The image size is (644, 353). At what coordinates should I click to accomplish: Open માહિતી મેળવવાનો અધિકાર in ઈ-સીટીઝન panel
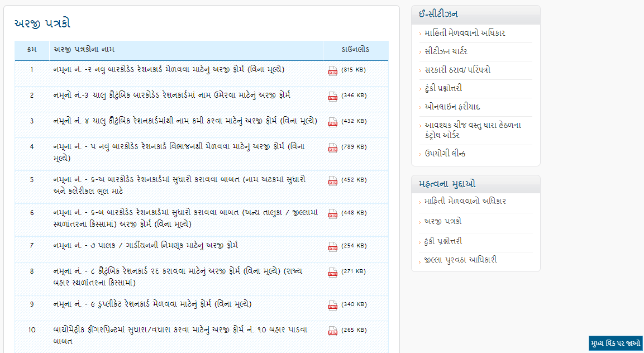(x=465, y=34)
